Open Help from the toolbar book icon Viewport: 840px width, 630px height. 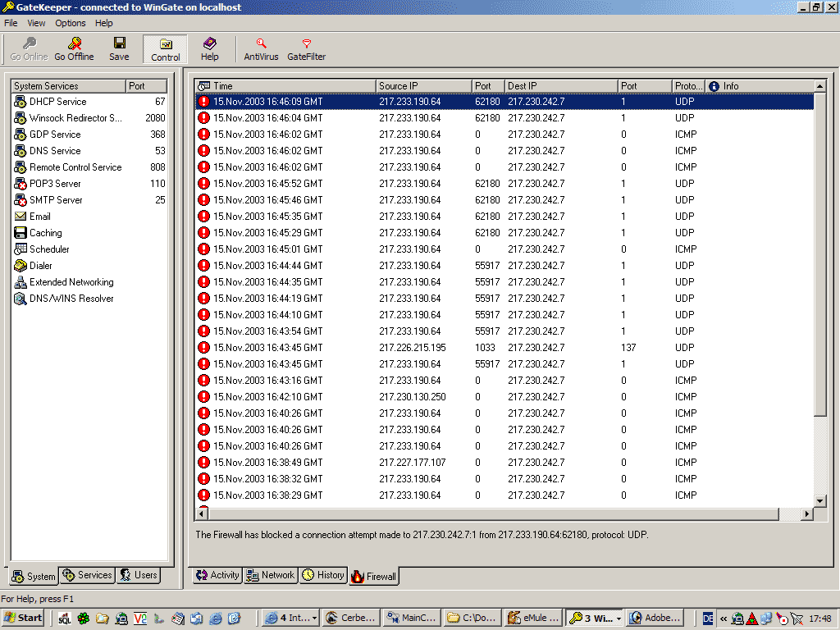[x=209, y=49]
